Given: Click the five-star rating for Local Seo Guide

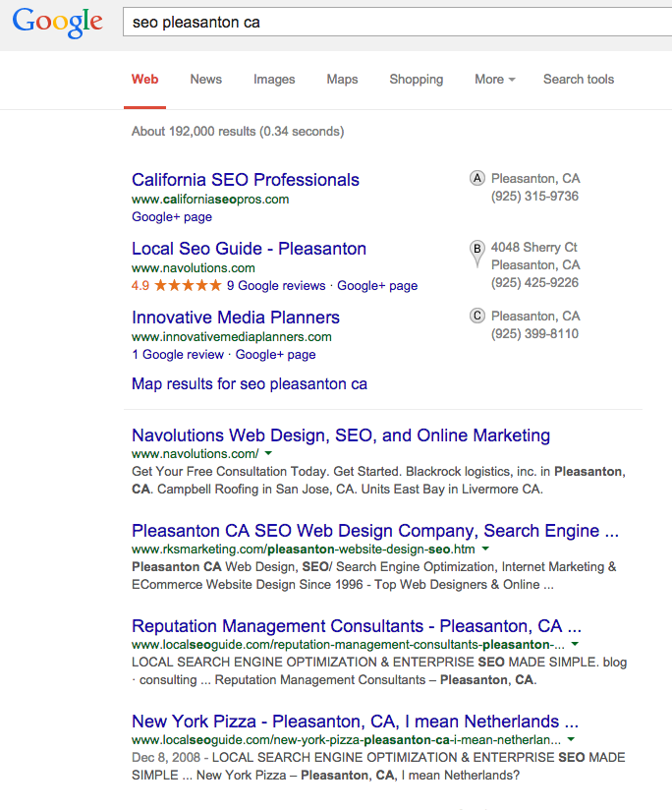Looking at the screenshot, I should click(x=188, y=285).
